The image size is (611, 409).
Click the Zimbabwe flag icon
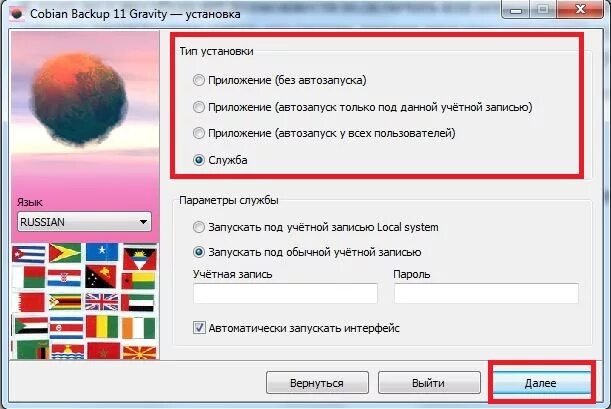(65, 302)
